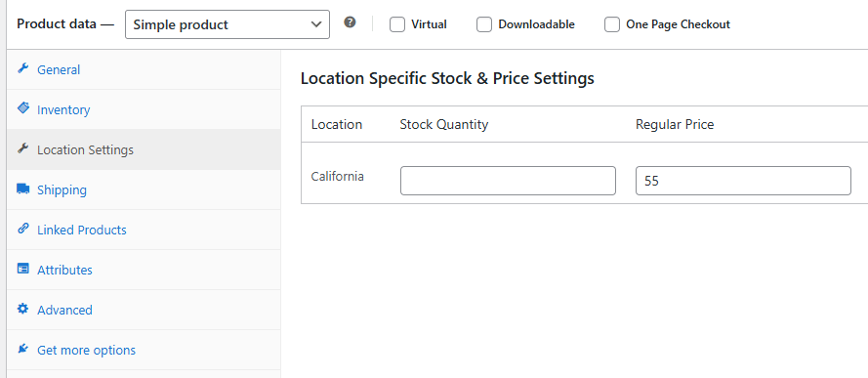Check the One Page Checkout box
This screenshot has height=378, width=868.
611,24
